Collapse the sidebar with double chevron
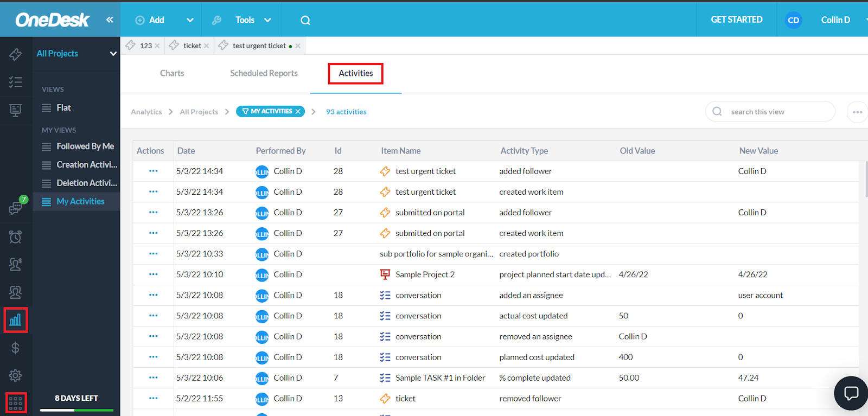Image resolution: width=868 pixels, height=416 pixels. pos(110,20)
